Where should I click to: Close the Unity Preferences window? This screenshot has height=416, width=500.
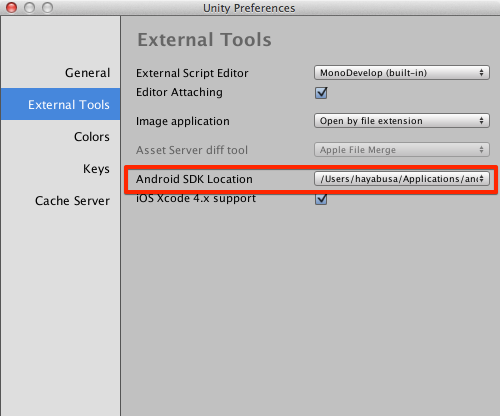pyautogui.click(x=12, y=7)
